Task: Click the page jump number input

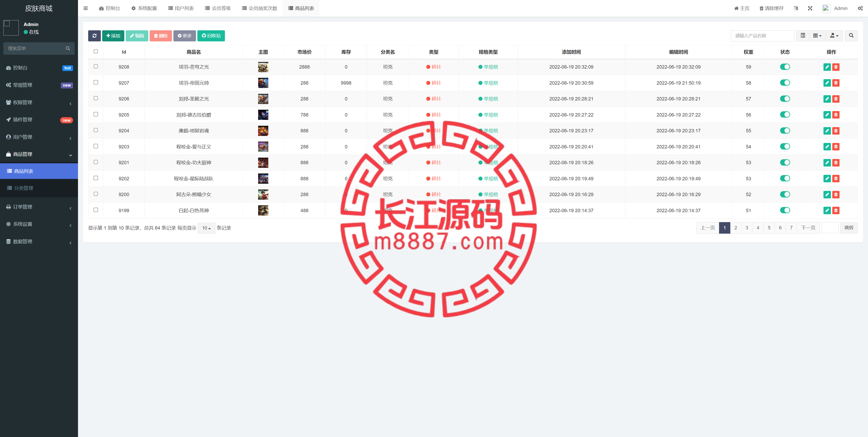Action: click(x=830, y=228)
